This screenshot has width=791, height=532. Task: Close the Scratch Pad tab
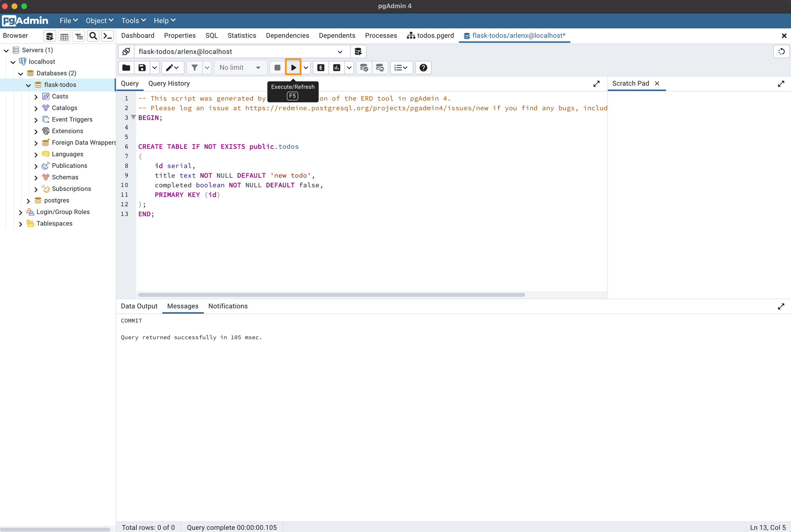pyautogui.click(x=657, y=84)
